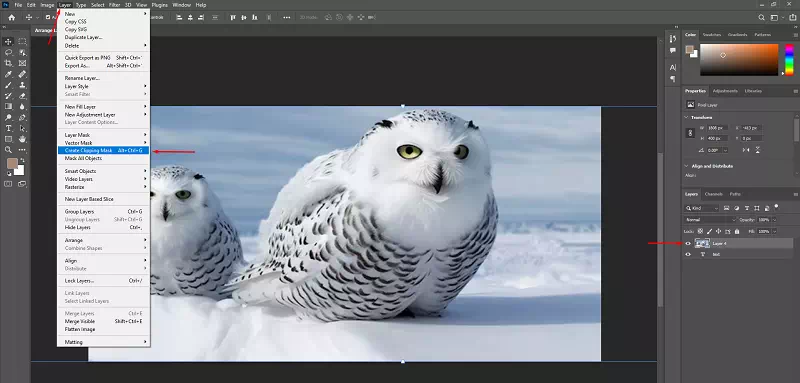Switch to the Swatches tab
This screenshot has height=383, width=800.
(x=712, y=35)
